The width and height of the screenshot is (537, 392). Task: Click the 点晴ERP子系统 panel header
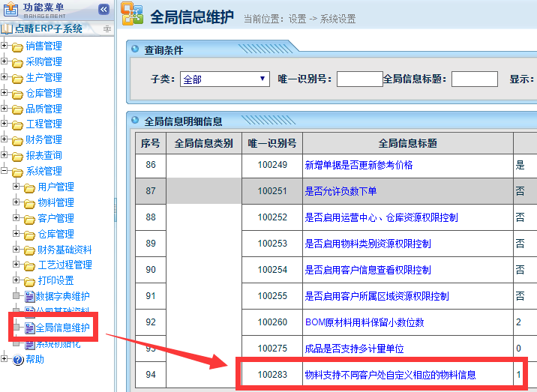(x=52, y=28)
